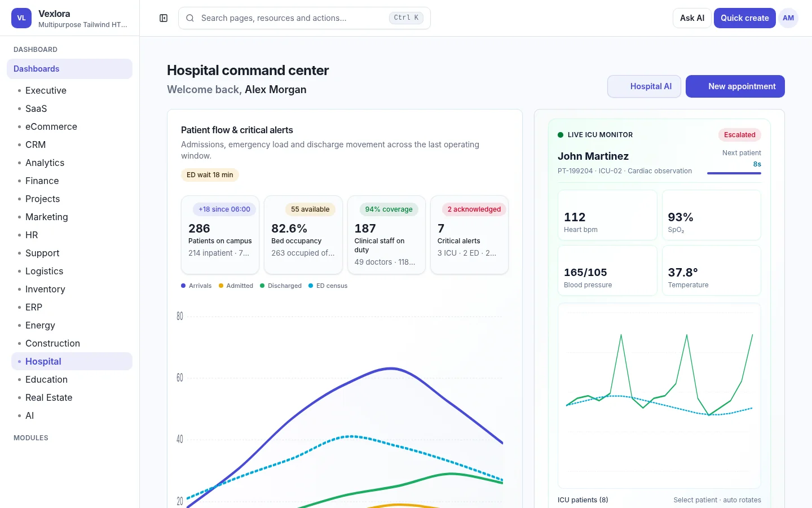Select the active Hospital dashboard

coord(72,361)
